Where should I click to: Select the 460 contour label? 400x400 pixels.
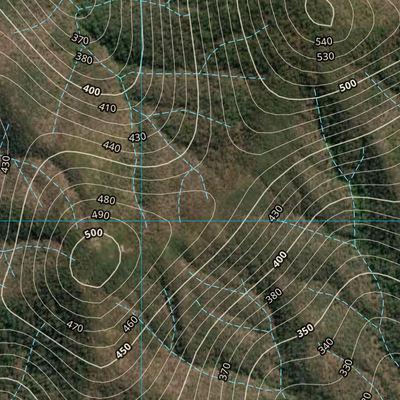[x=130, y=324]
